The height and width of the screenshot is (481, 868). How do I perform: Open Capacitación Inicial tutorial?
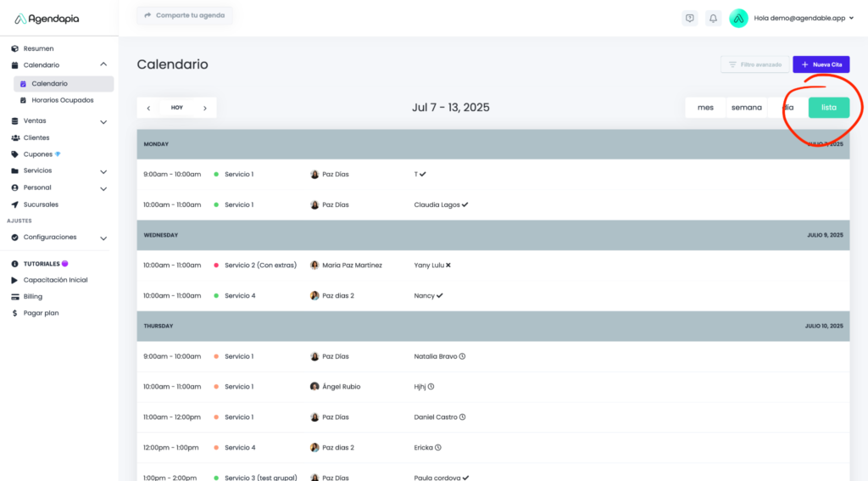click(x=55, y=280)
